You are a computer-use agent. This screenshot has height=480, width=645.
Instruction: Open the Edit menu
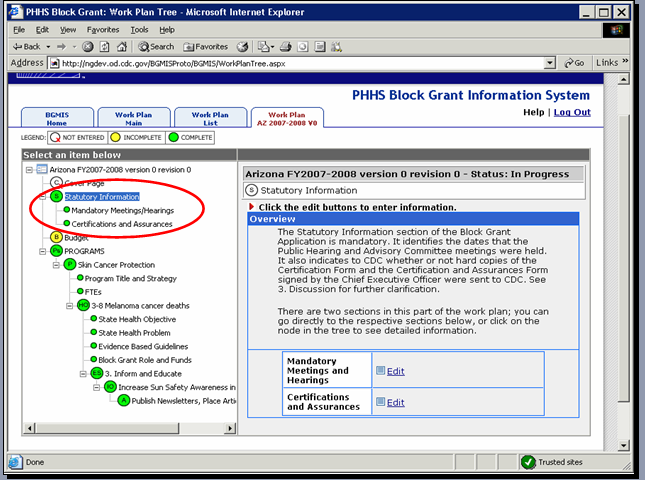click(42, 30)
